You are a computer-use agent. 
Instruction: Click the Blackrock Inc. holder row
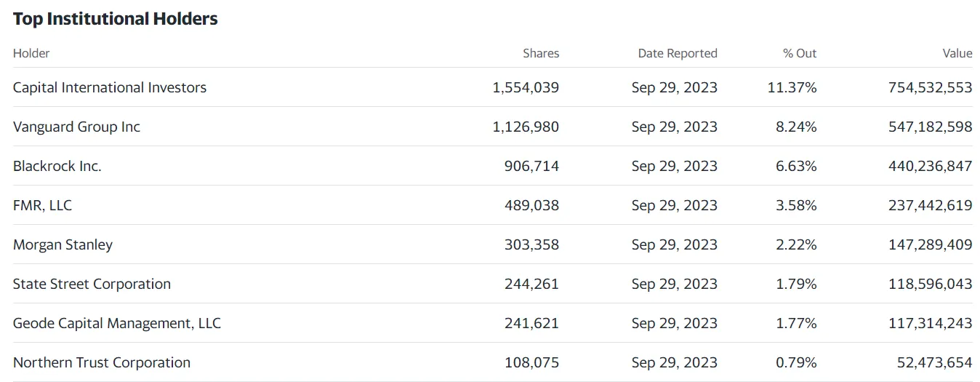(57, 166)
